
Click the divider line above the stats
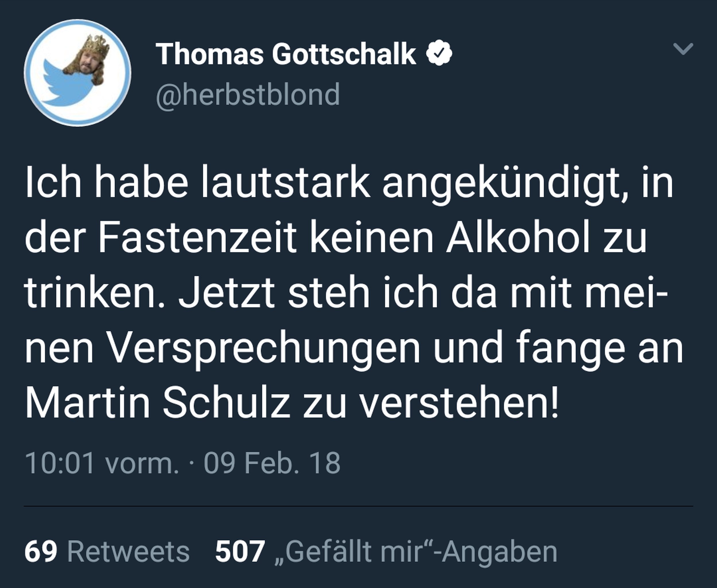pos(358,506)
